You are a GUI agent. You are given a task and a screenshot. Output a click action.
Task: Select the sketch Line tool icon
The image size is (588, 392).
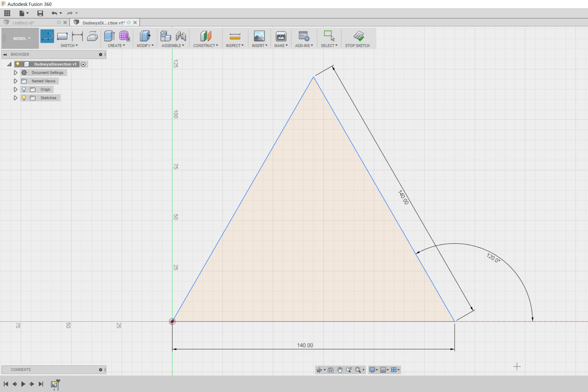[x=47, y=36]
